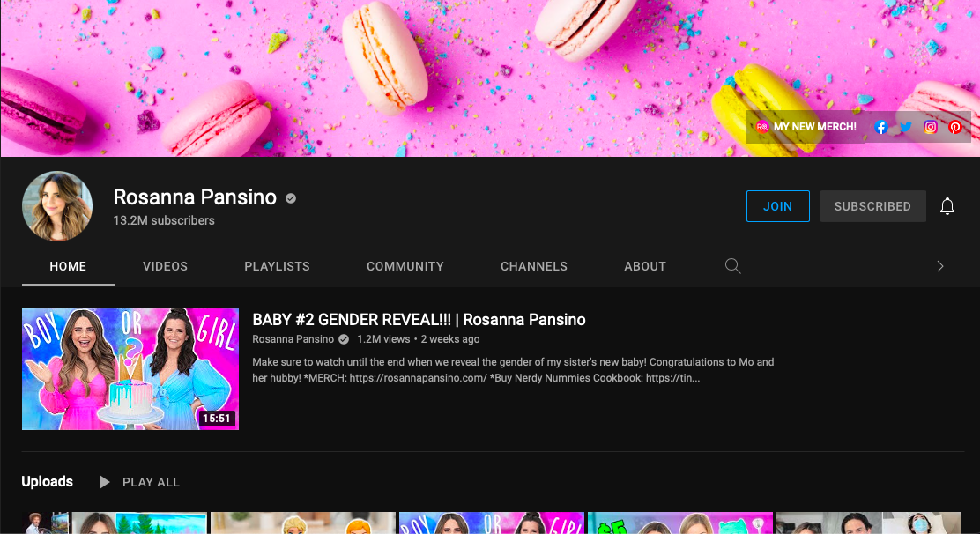Image resolution: width=980 pixels, height=534 pixels.
Task: Go to the CHANNELS tab
Action: coord(534,266)
